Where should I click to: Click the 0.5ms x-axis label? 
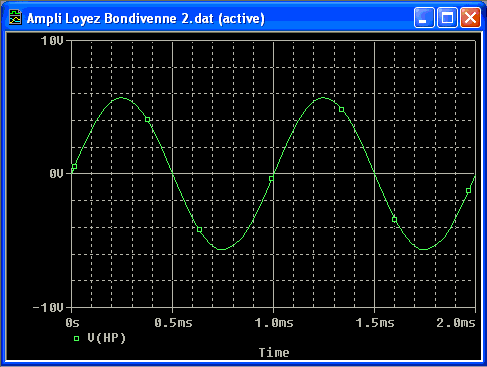coord(173,323)
